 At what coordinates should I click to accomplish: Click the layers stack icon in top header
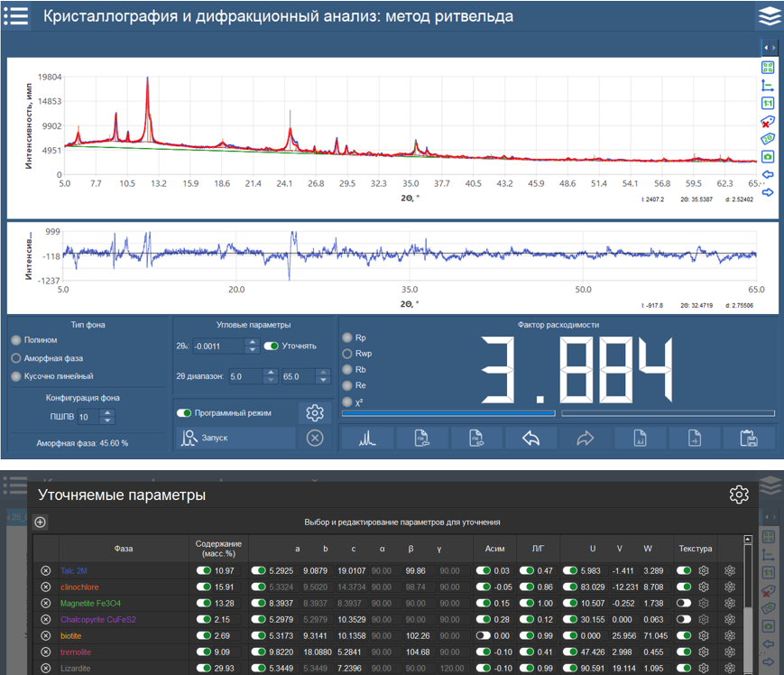pos(768,16)
